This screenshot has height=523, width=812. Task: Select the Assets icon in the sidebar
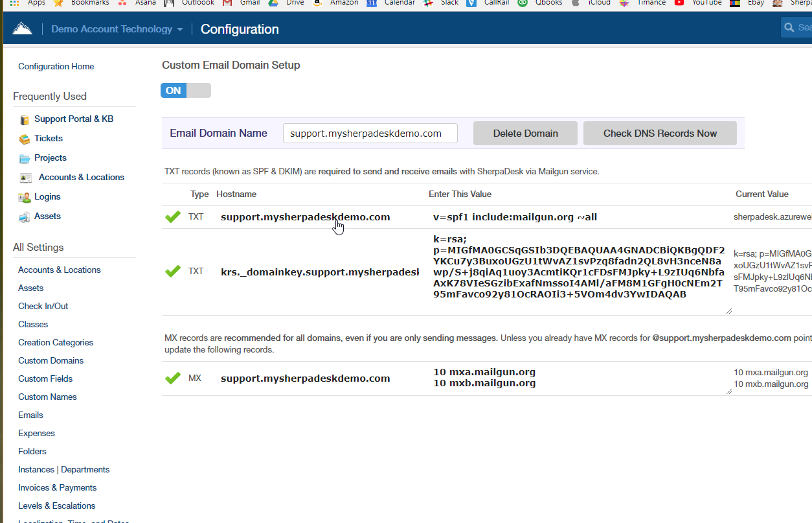pos(25,216)
